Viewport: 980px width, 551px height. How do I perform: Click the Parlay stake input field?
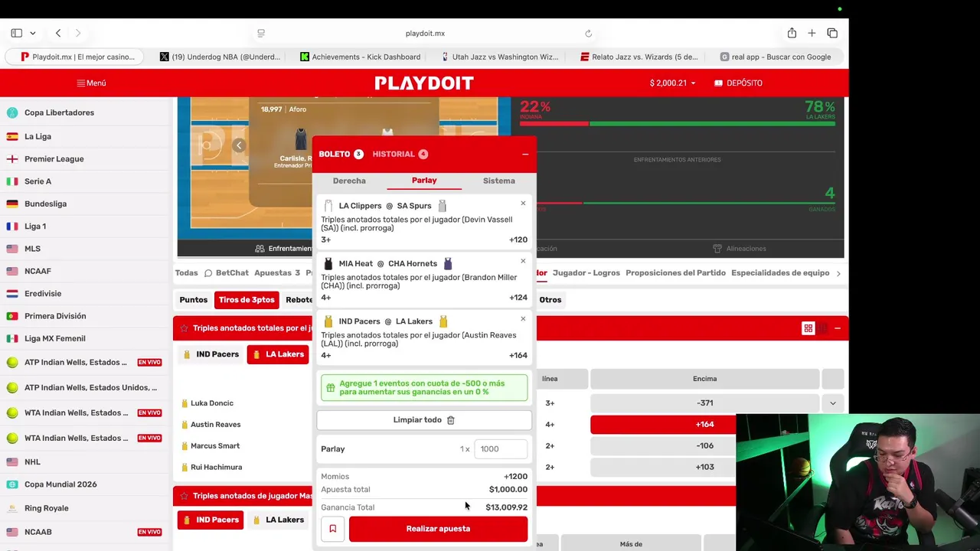pos(501,449)
